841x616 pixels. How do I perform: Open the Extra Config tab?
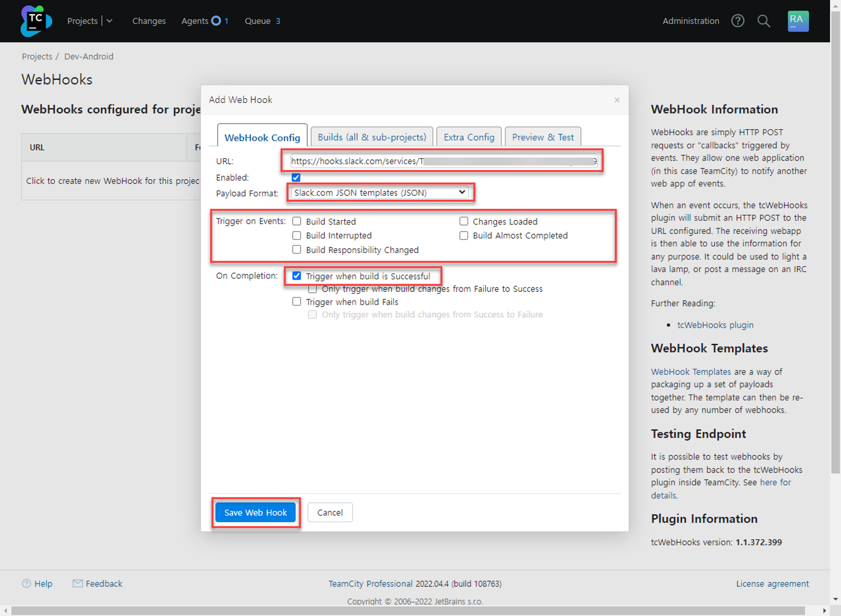coord(469,137)
